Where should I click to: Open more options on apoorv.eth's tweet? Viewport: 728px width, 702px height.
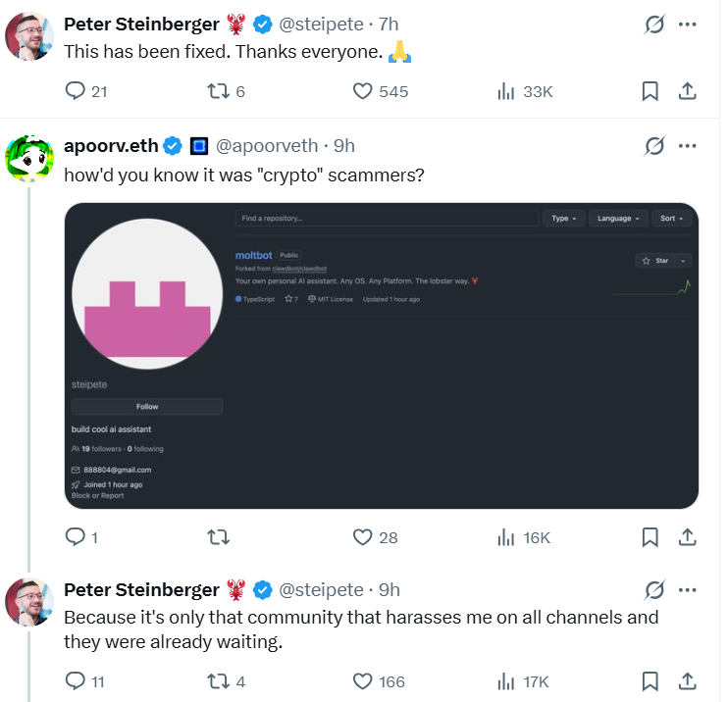point(688,146)
